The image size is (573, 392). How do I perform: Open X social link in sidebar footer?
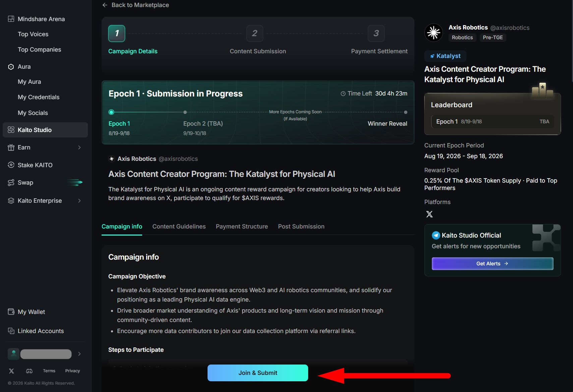[11, 371]
